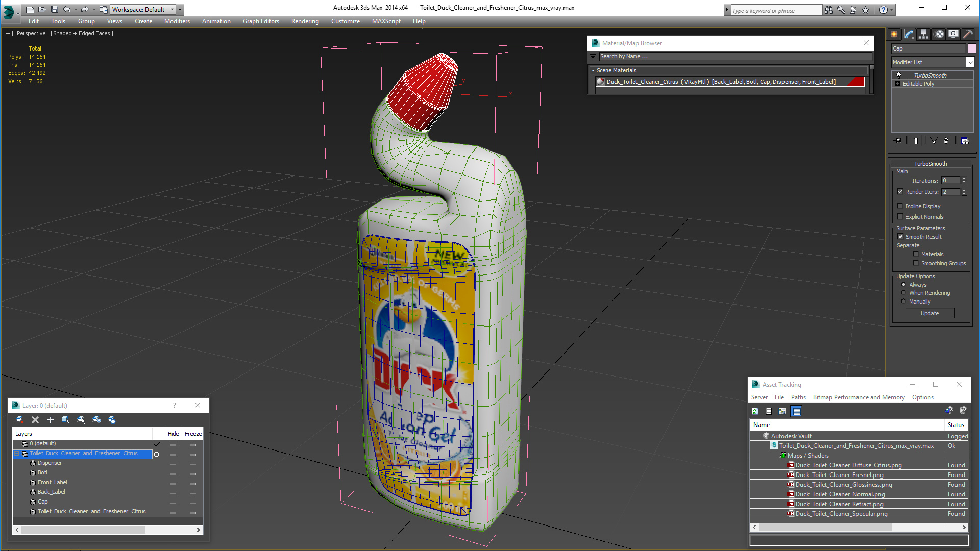
Task: Expand the Editable Poly sub-object tree
Action: 898,84
